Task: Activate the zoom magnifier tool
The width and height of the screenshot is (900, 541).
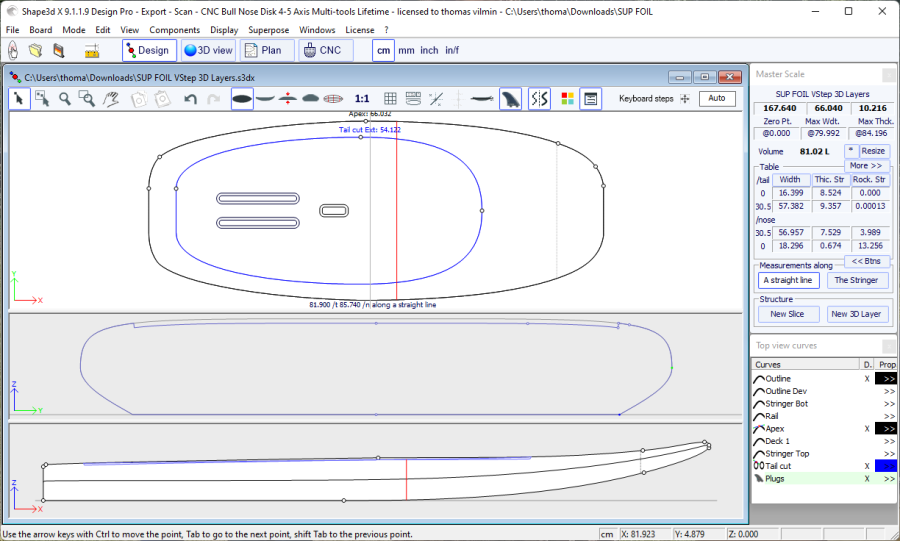Action: pos(65,98)
